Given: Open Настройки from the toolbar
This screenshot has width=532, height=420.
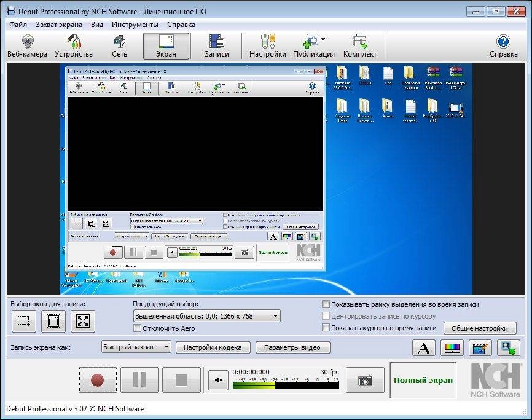Looking at the screenshot, I should point(268,46).
